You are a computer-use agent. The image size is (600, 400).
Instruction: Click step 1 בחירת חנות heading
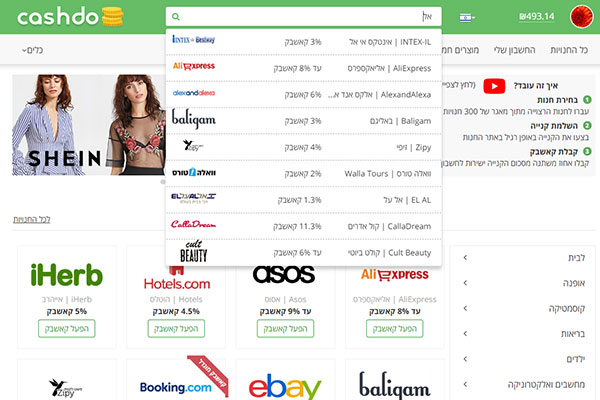(558, 100)
